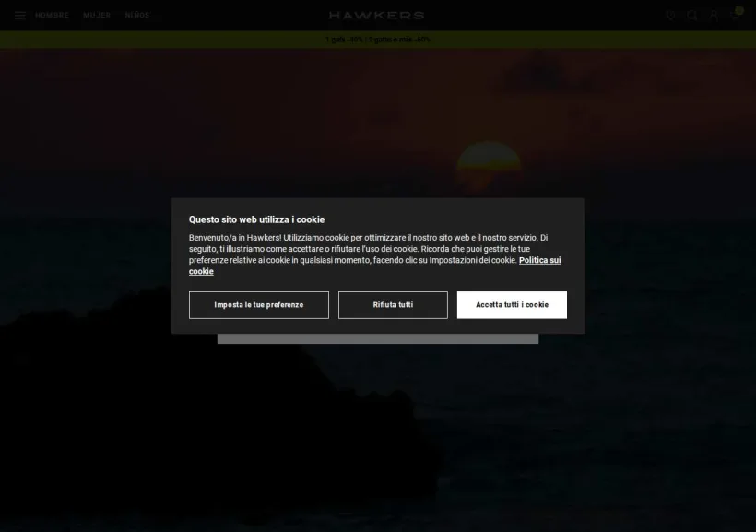Open the search magnifier icon
Screen dimensions: 756x532
(691, 16)
